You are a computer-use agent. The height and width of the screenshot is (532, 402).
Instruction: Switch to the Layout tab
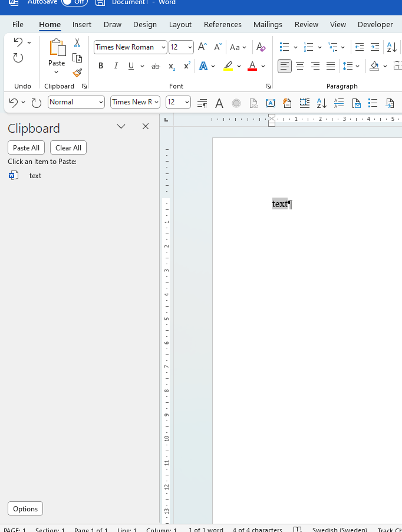point(180,24)
